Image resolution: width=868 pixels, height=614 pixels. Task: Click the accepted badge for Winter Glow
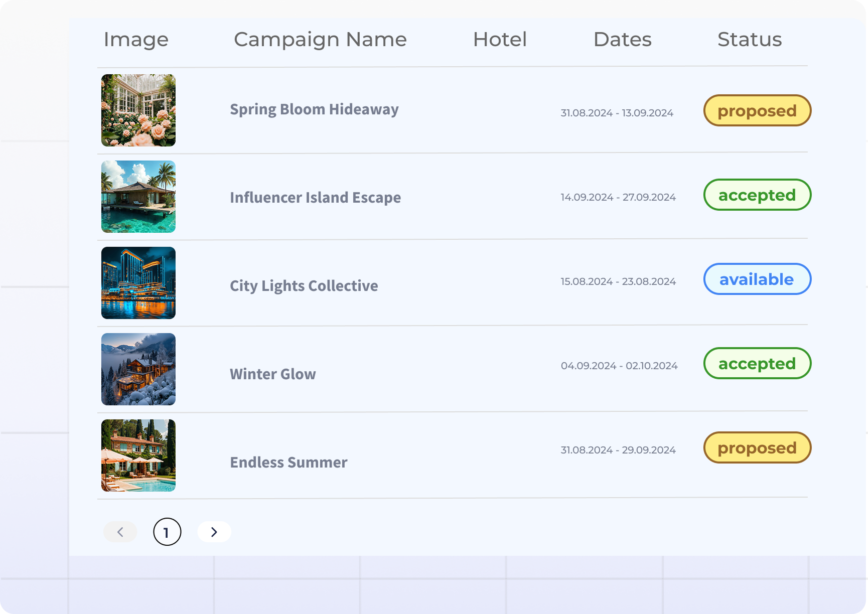757,363
